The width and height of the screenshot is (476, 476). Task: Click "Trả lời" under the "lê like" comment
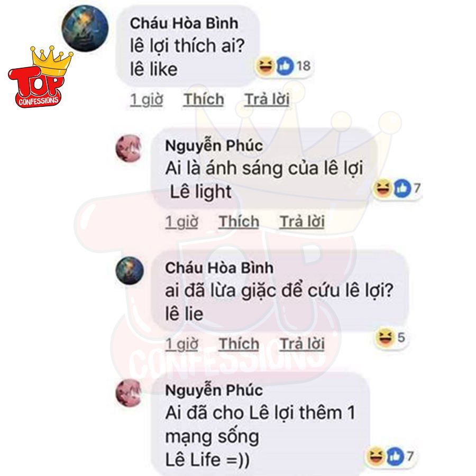(267, 99)
